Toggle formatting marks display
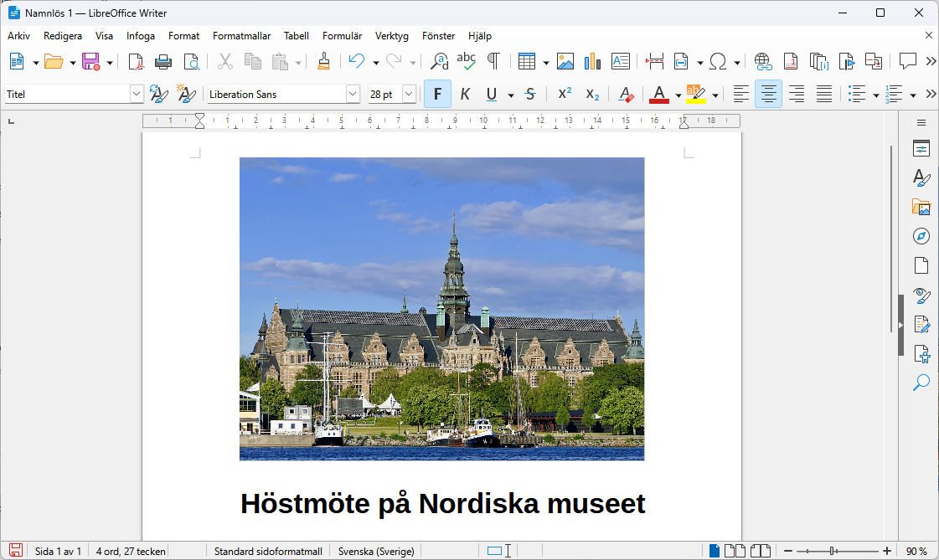The width and height of the screenshot is (939, 560). point(494,60)
